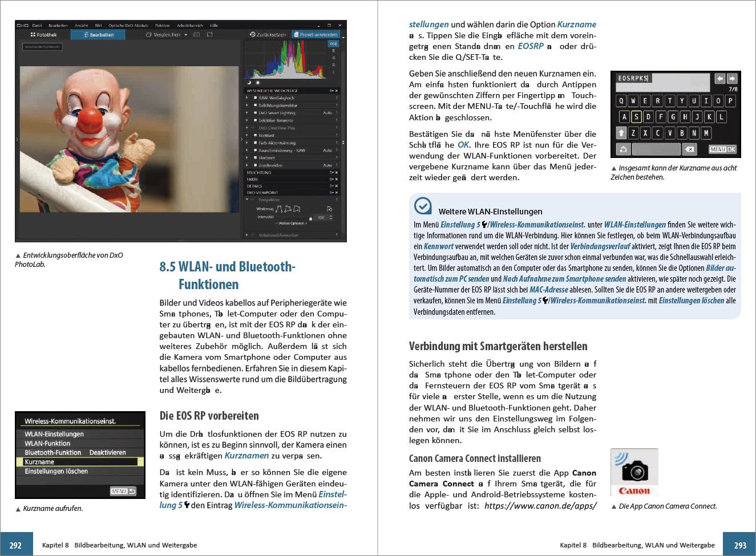Toggle the Kontrast correction switch

(255, 135)
